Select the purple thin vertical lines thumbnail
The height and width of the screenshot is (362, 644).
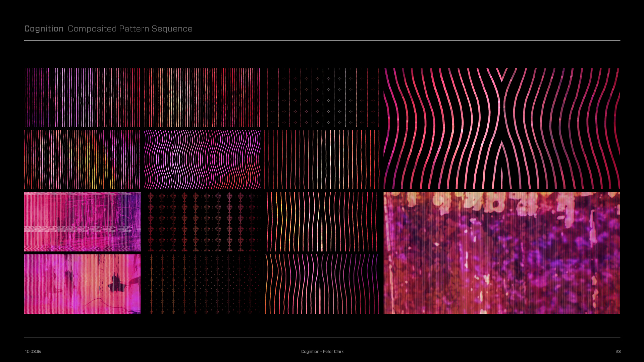[x=82, y=98]
